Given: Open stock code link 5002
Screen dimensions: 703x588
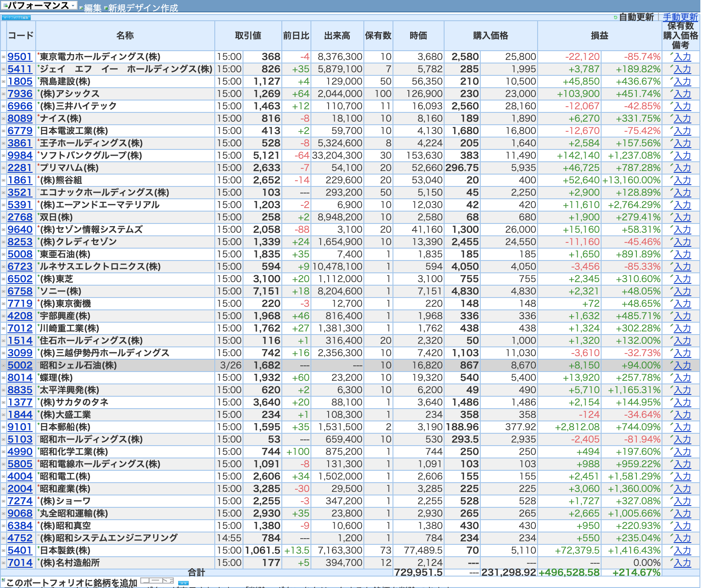Looking at the screenshot, I should coord(20,365).
